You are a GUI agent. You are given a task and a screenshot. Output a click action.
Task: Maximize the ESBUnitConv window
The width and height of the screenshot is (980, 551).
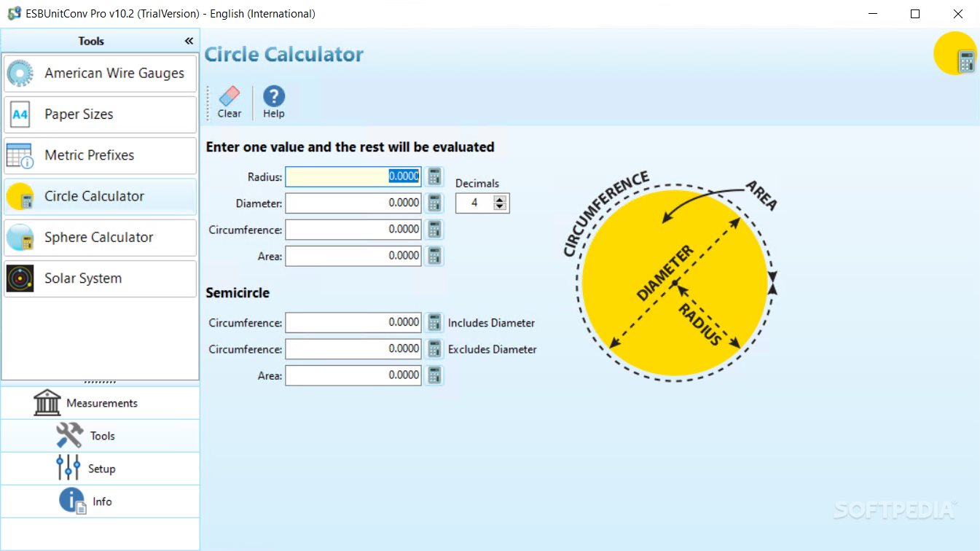[915, 14]
